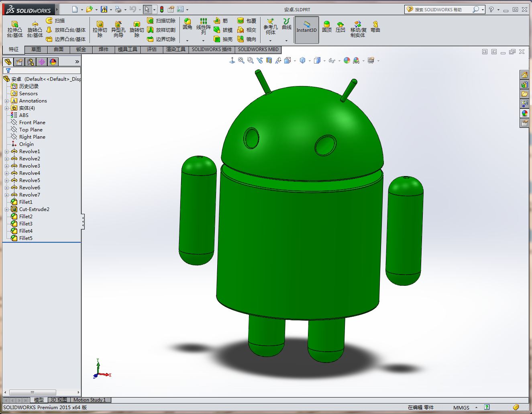Select the ABS material entry
This screenshot has height=414, width=532.
click(x=24, y=115)
